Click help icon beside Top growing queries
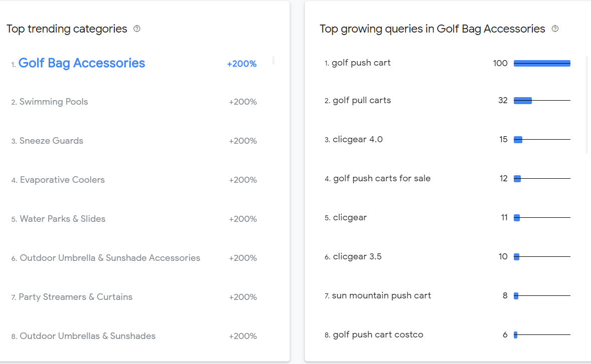 555,29
